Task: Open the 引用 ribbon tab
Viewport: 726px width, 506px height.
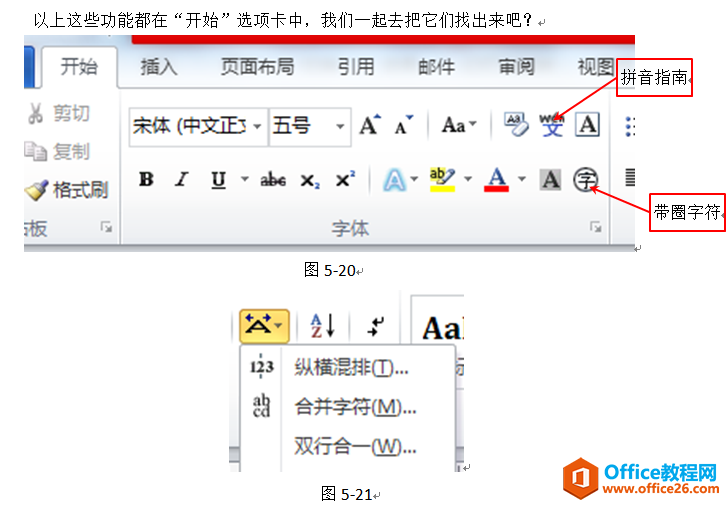Action: point(356,67)
